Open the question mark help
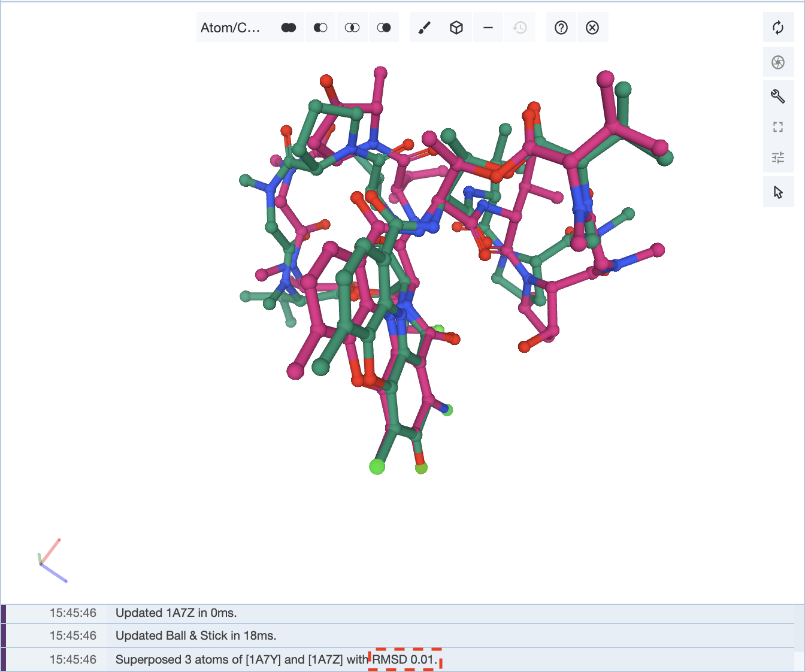This screenshot has height=672, width=805. point(561,28)
